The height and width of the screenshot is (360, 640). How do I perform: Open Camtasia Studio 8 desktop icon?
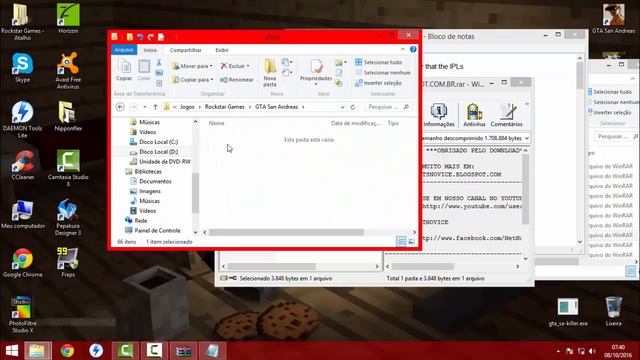(68, 168)
